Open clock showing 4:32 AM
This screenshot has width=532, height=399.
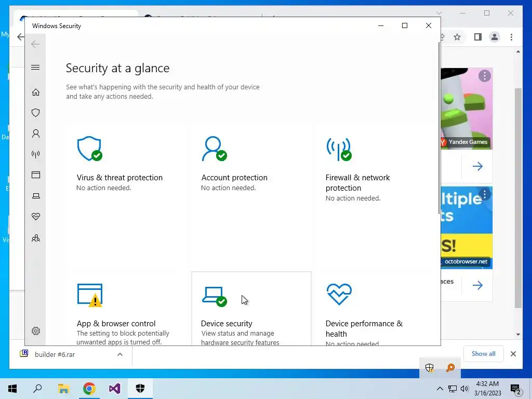487,389
